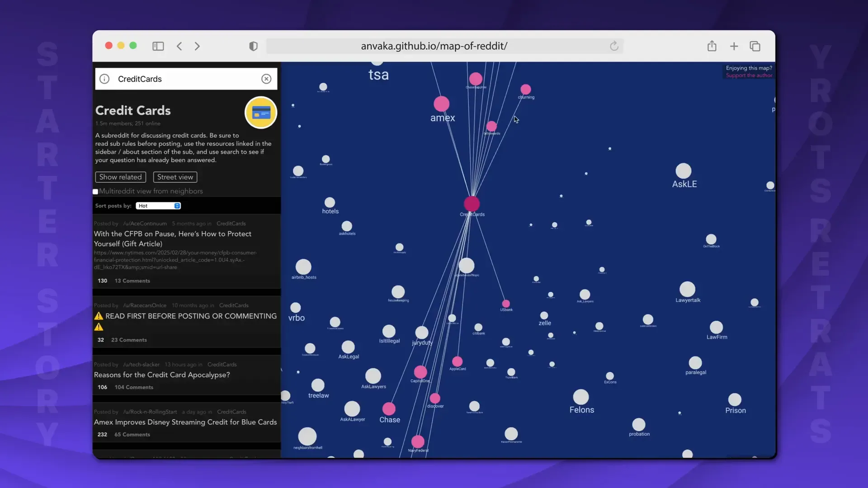Open READ FIRST BEFORE POSTING OR COMMENTING post

tap(185, 321)
